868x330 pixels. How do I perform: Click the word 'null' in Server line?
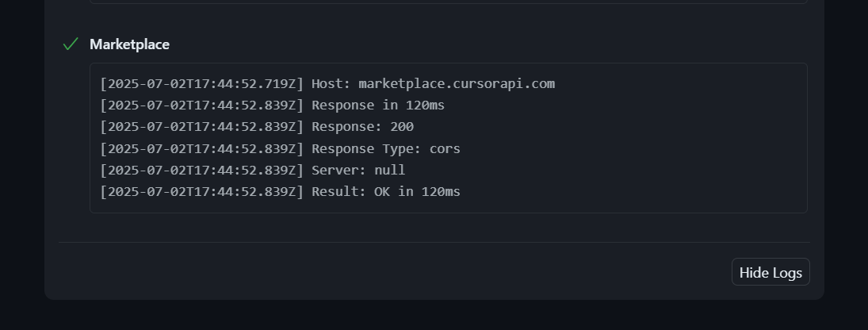coord(390,170)
